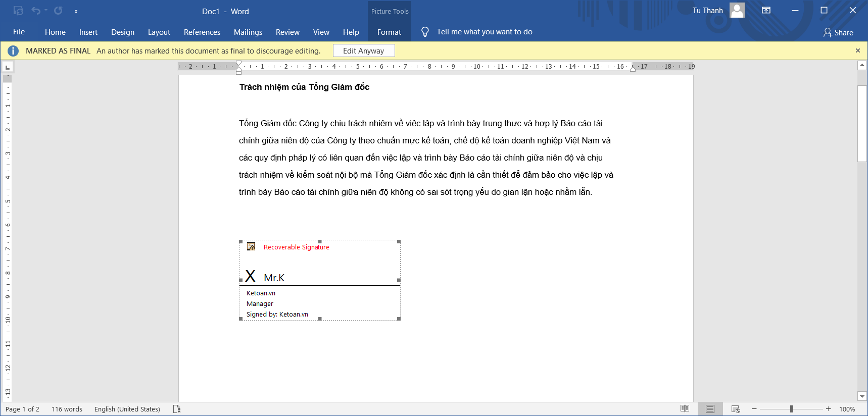868x416 pixels.
Task: Open the File tab
Action: point(19,32)
